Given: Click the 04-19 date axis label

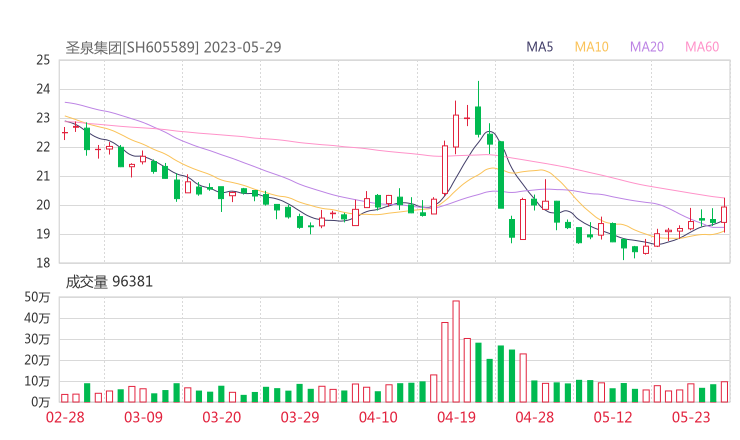Looking at the screenshot, I should 456,417.
